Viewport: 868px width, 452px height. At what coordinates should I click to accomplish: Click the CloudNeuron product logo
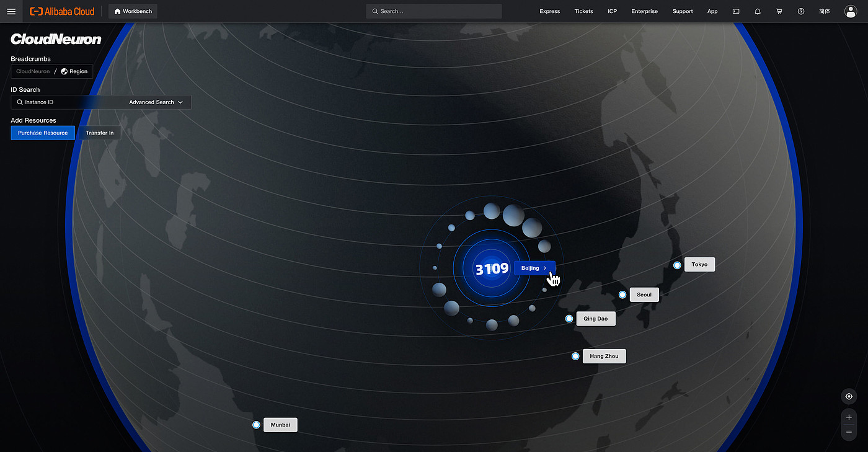(56, 40)
